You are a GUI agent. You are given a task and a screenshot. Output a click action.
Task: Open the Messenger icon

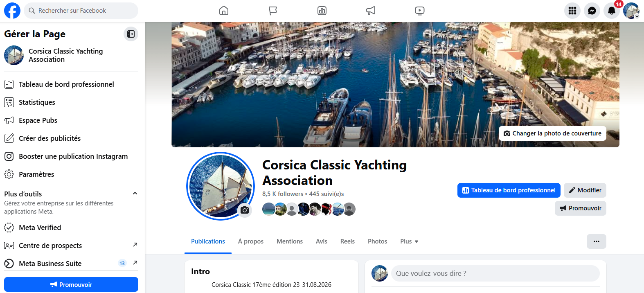[592, 11]
